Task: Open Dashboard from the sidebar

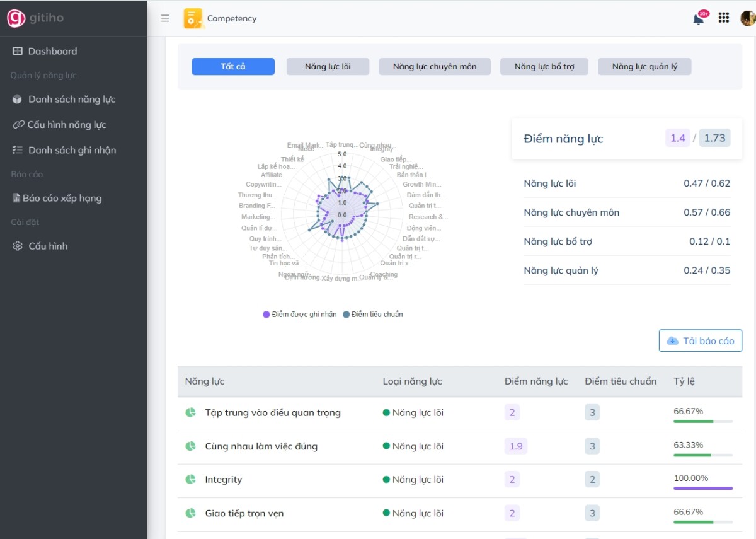Action: (52, 51)
